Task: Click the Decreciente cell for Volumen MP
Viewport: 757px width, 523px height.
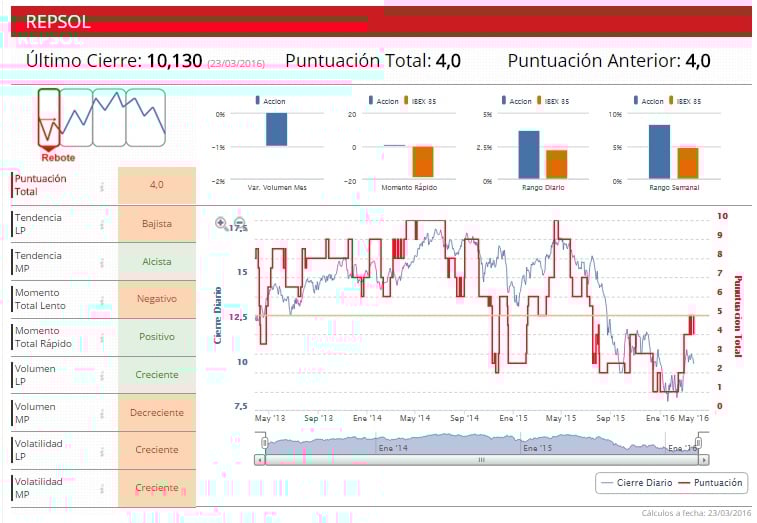Action: click(157, 413)
